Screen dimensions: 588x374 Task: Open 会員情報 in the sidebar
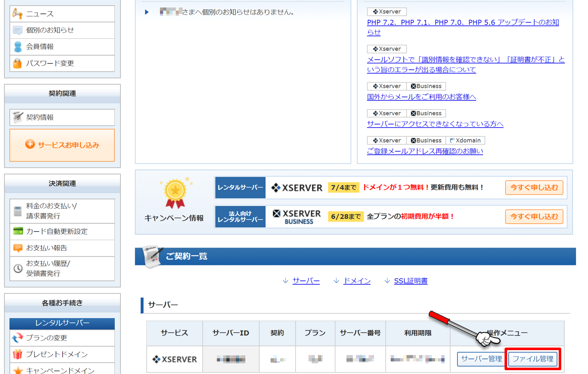(62, 47)
